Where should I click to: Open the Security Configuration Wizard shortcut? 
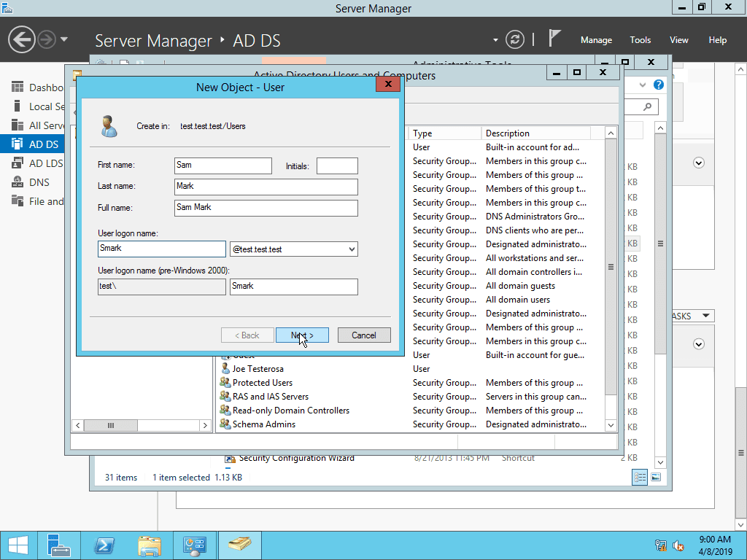296,458
